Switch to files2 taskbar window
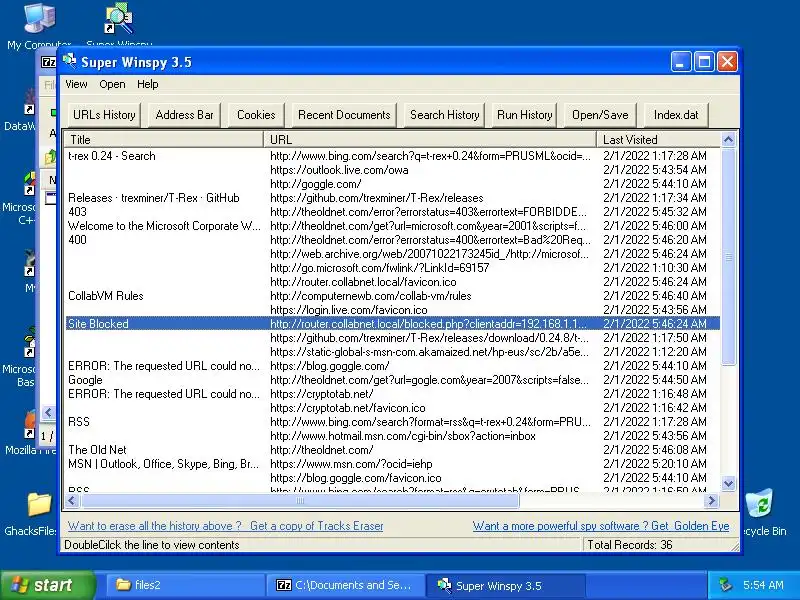This screenshot has height=600, width=800. pos(185,585)
